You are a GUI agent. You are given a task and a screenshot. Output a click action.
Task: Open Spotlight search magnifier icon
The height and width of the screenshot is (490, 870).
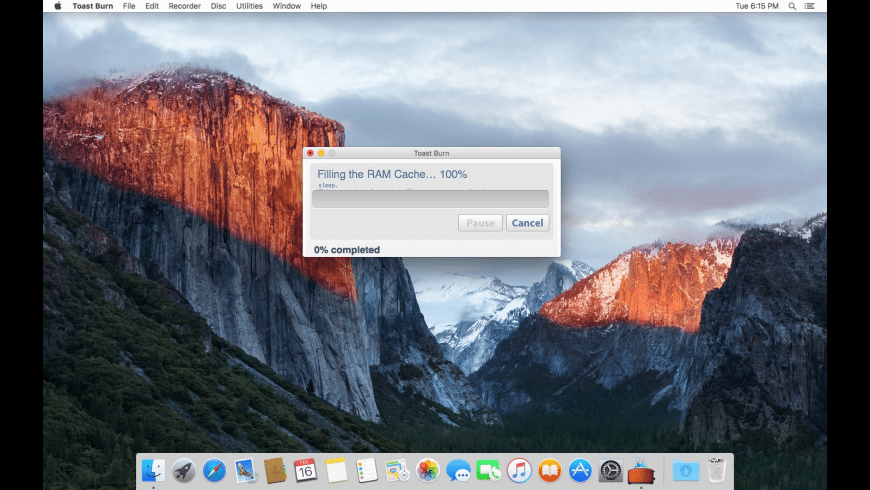(x=792, y=6)
